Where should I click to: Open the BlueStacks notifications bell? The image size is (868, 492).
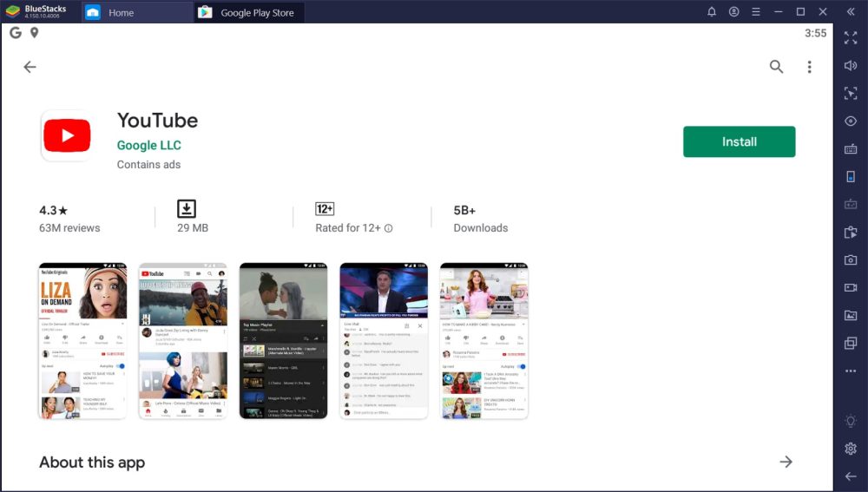point(712,12)
